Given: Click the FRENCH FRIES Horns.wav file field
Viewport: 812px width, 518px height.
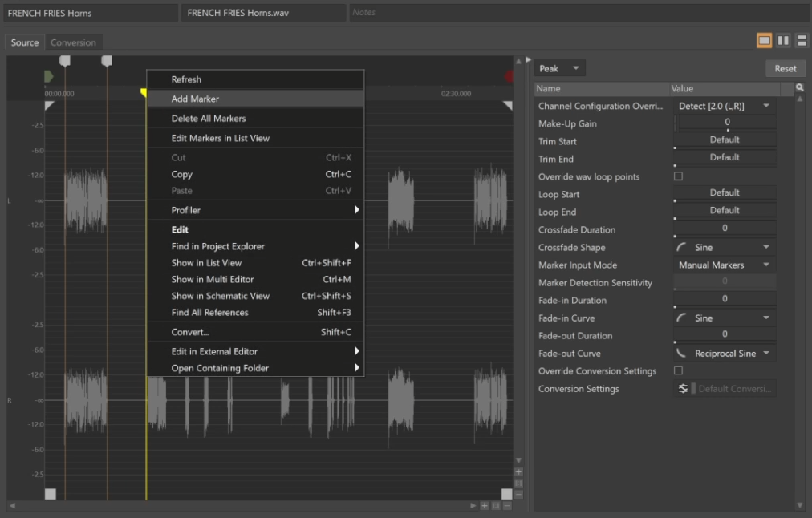Looking at the screenshot, I should click(x=263, y=13).
